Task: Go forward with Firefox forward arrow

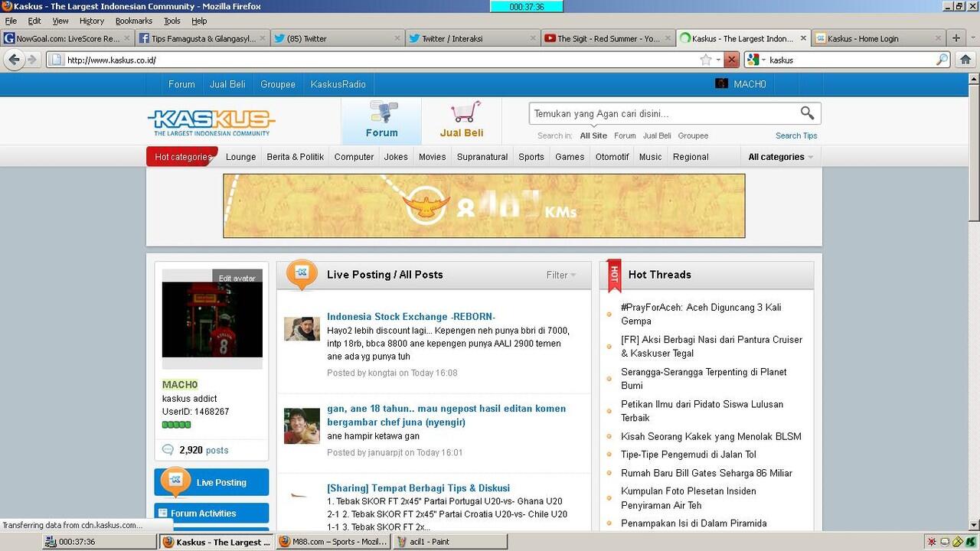Action: [32, 60]
